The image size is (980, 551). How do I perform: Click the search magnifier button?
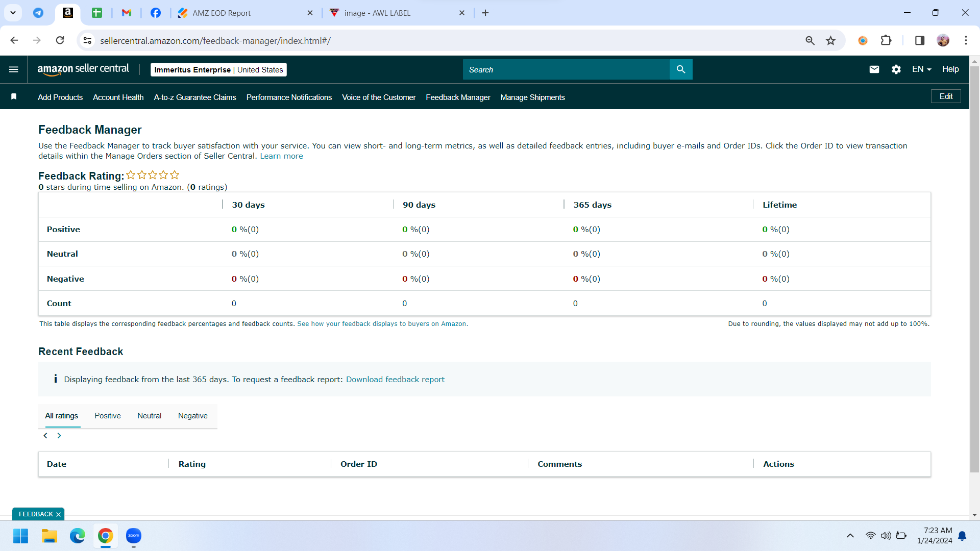681,69
